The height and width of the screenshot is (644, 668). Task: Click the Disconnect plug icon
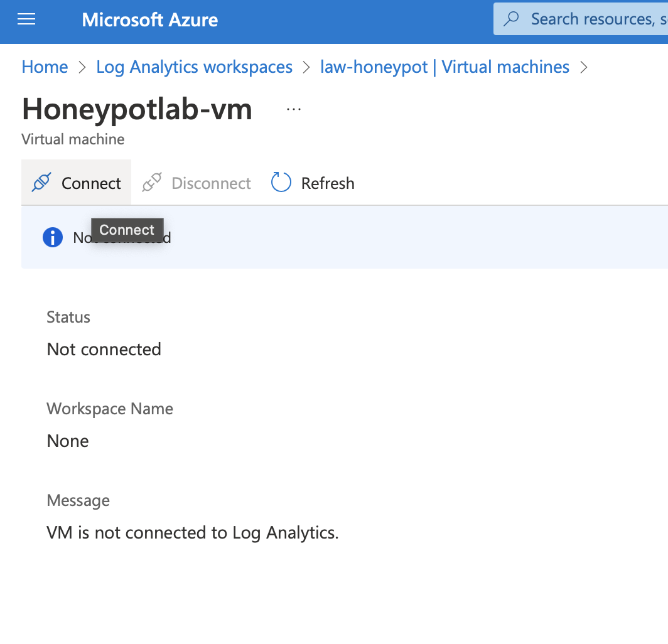[152, 182]
